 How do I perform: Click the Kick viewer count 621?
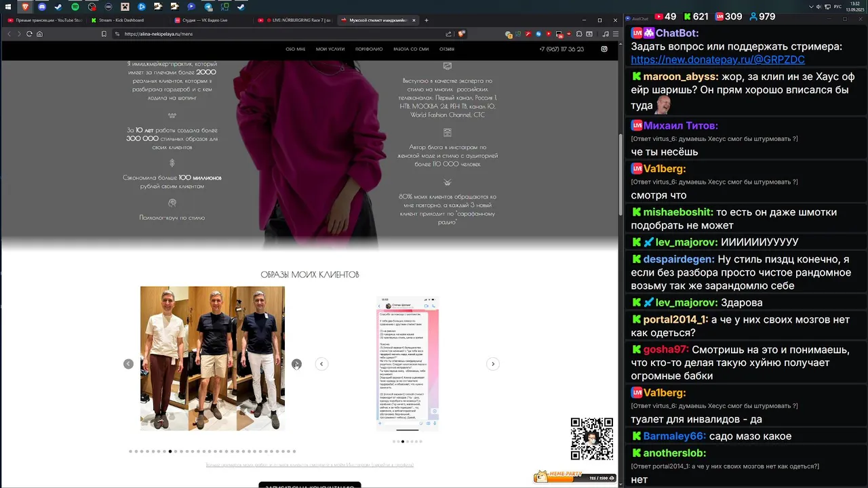[696, 16]
